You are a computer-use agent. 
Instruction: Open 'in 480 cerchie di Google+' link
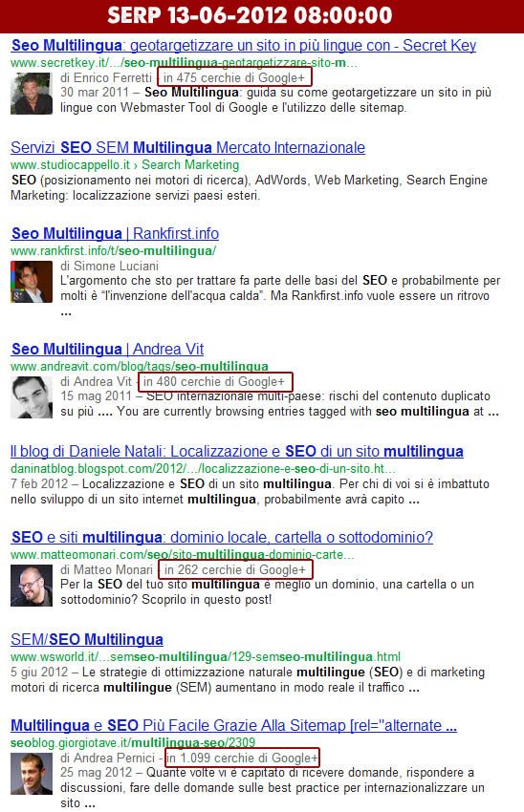(214, 382)
